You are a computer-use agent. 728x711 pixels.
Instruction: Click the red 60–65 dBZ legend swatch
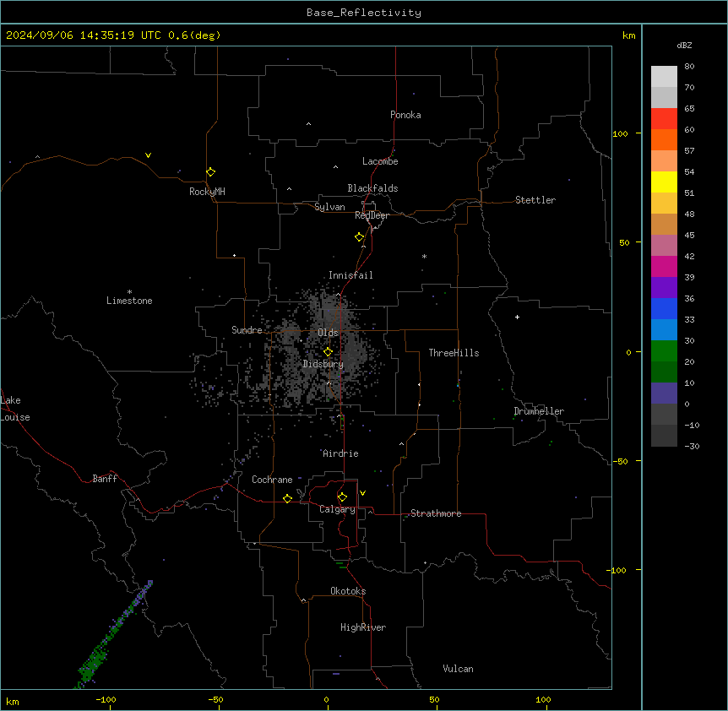[664, 119]
